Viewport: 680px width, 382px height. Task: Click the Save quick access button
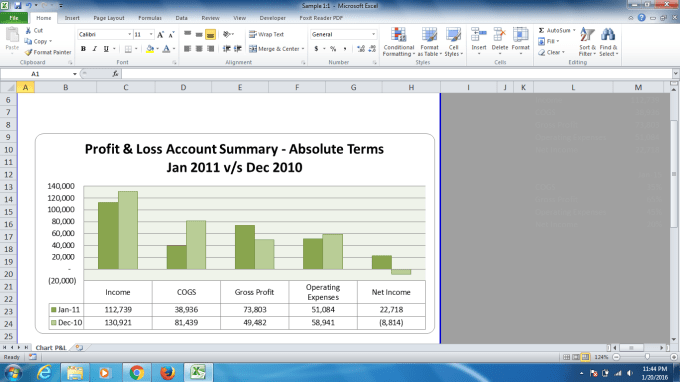pyautogui.click(x=18, y=6)
